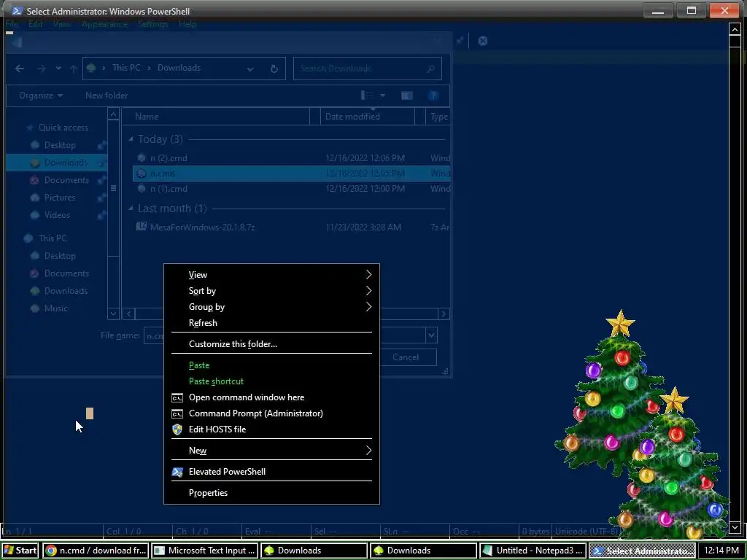This screenshot has height=560, width=747.
Task: Collapse the Today (3) group
Action: 131,139
